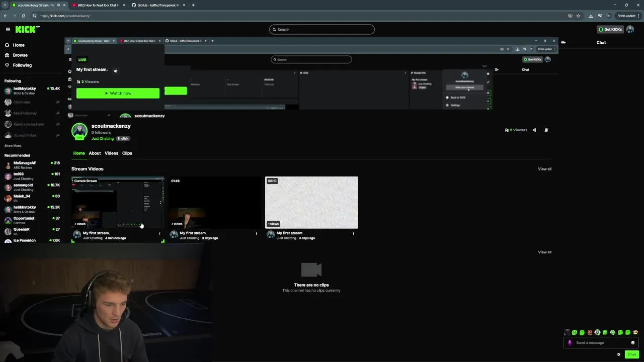Click the site information icon in address bar
Viewport: 644px width, 362px height.
coord(34,16)
